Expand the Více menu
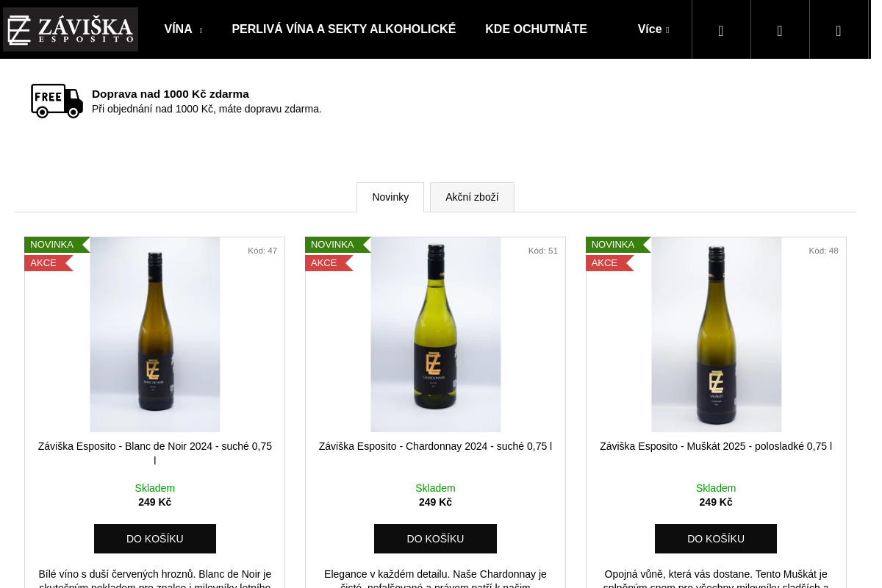The image size is (882, 588). tap(653, 29)
